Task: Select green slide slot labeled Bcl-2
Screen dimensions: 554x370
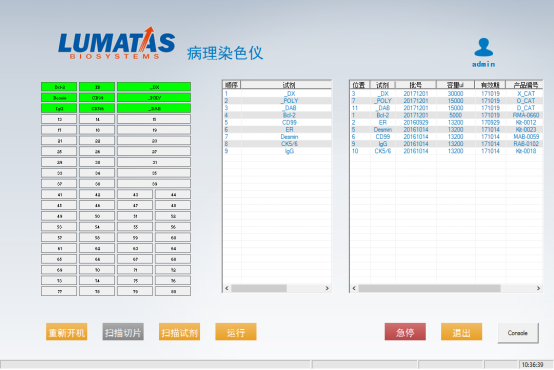Action: tap(59, 87)
